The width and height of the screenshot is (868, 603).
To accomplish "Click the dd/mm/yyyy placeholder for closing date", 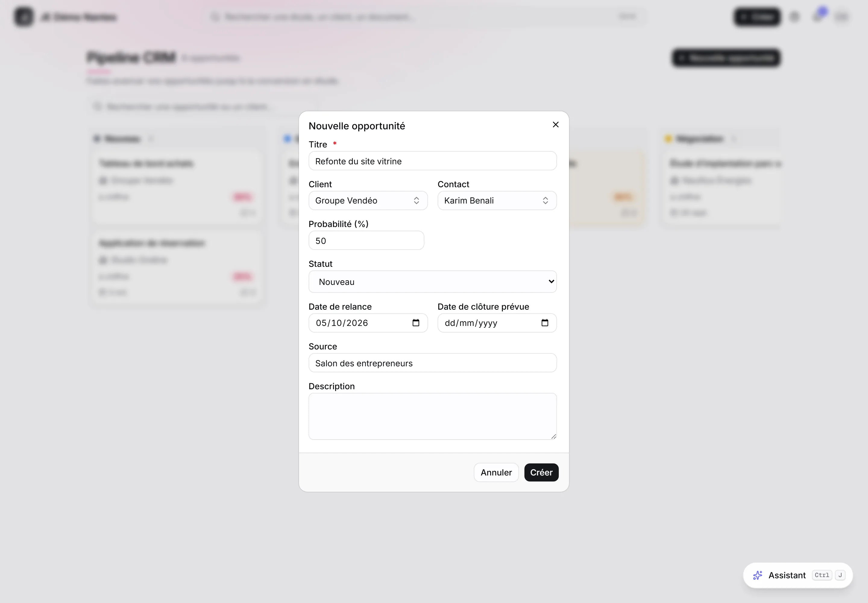I will [x=471, y=323].
